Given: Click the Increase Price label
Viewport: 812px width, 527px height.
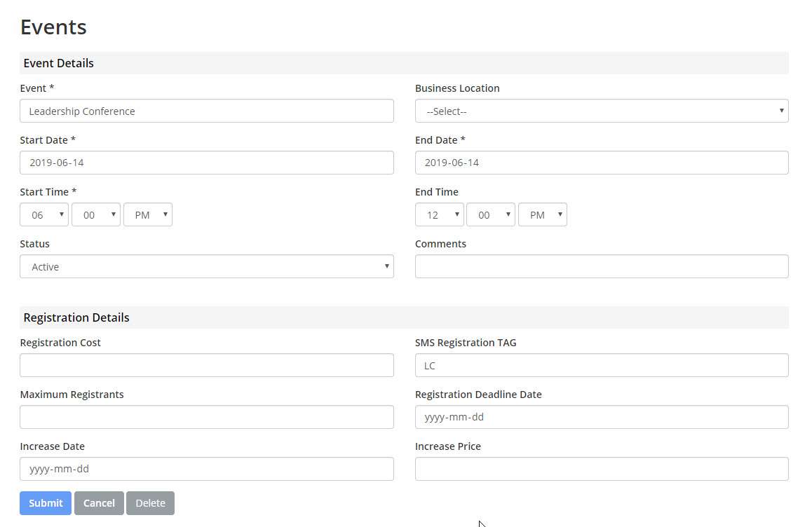Looking at the screenshot, I should click(448, 446).
